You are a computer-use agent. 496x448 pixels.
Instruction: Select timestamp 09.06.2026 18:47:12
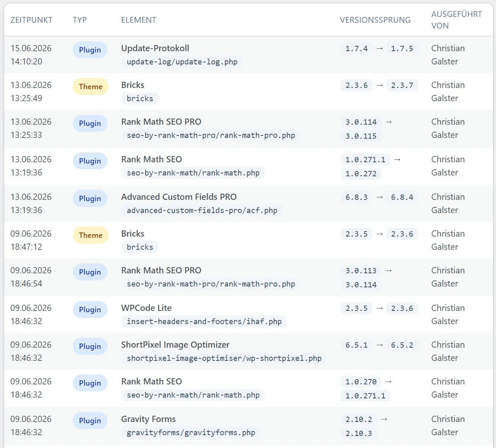point(31,240)
